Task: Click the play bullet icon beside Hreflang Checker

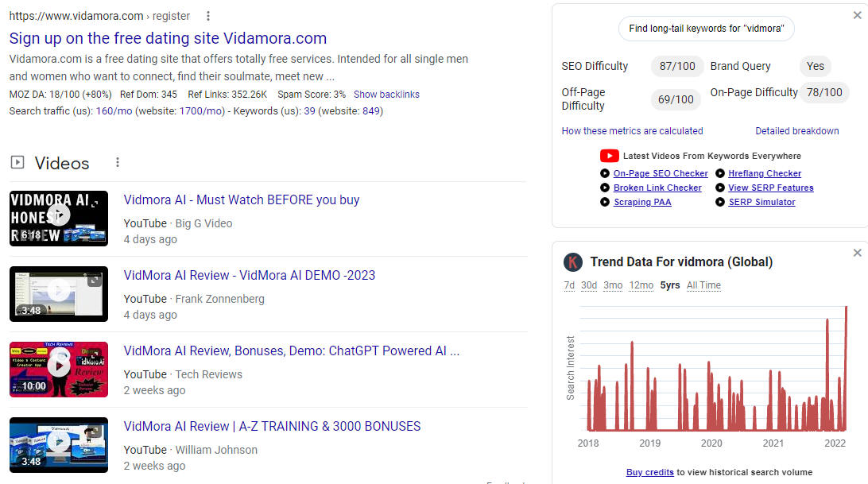Action: click(720, 173)
